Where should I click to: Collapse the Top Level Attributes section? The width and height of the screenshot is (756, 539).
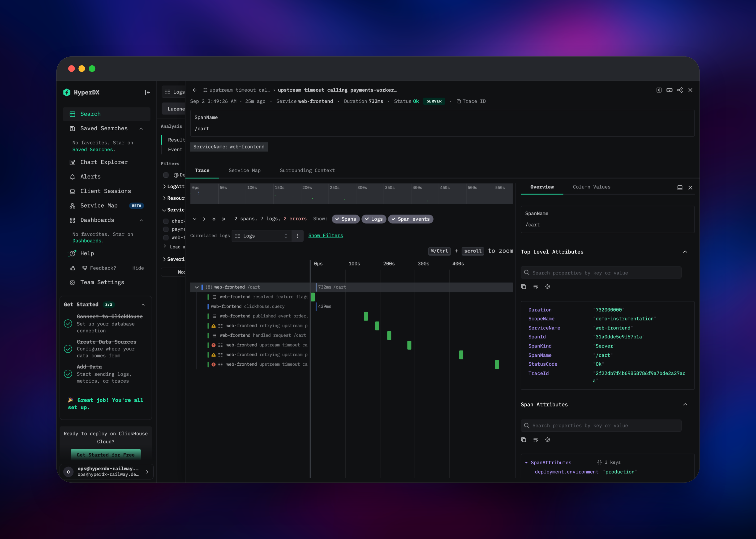coord(685,252)
